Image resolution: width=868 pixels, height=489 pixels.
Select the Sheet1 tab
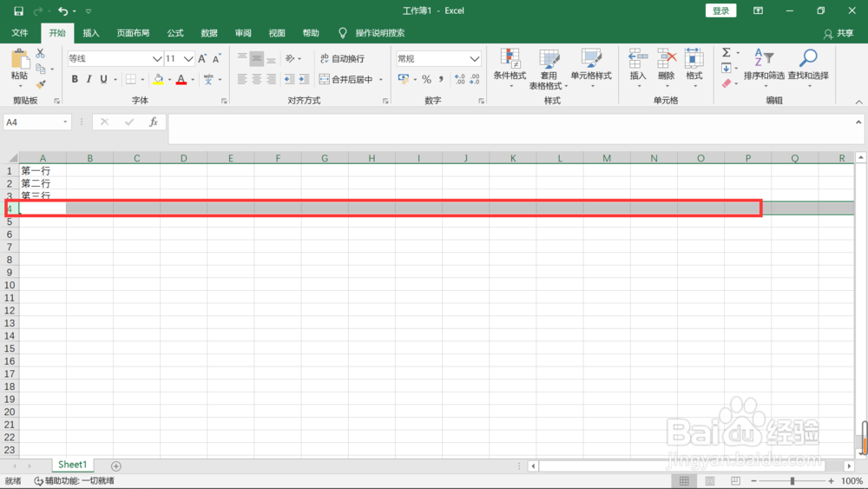[73, 465]
